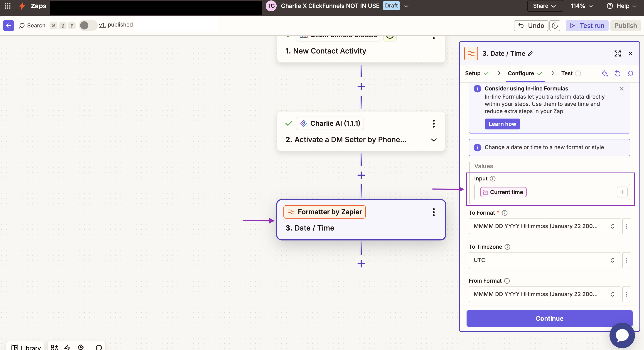This screenshot has width=644, height=350.
Task: Open Charlie AI step three-dot menu
Action: (434, 123)
